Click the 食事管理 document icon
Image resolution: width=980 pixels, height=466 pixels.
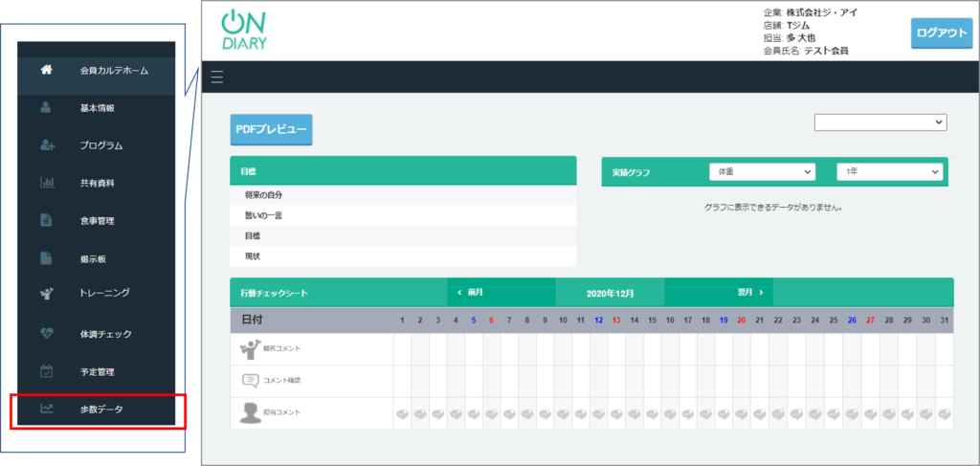[x=46, y=221]
